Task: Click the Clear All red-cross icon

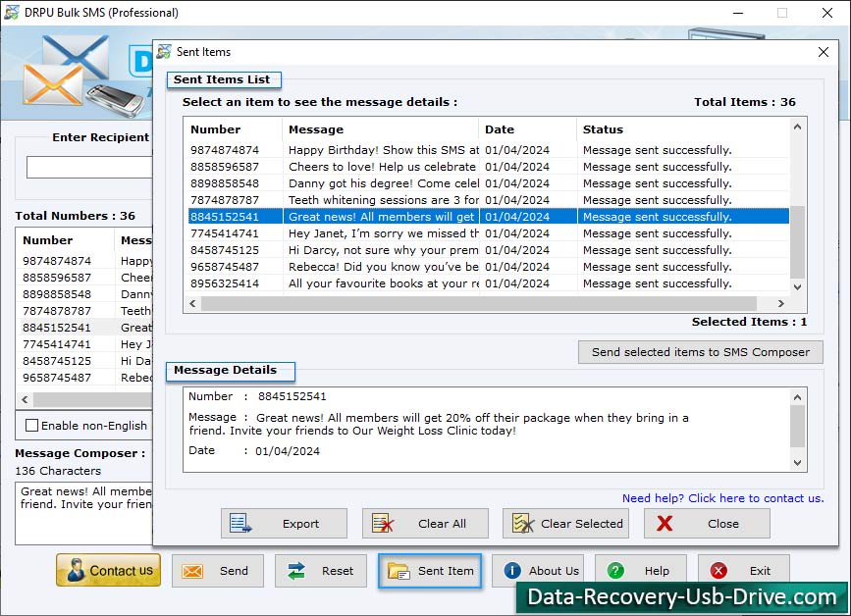Action: 383,523
